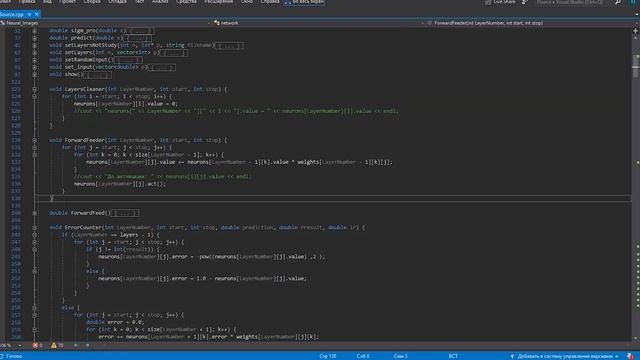
Task: Collapse the ErrorCounter function
Action: [x=35, y=228]
